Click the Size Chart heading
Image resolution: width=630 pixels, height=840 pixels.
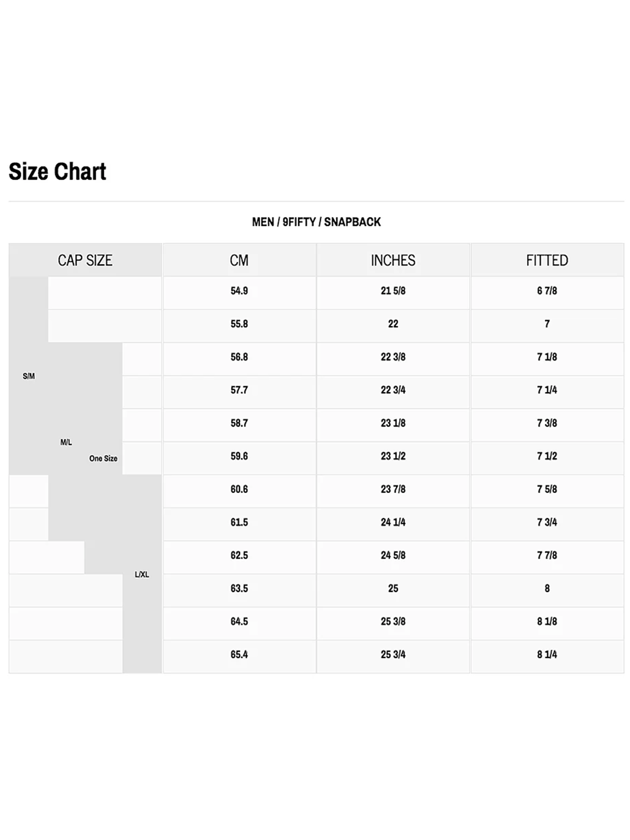pos(58,172)
